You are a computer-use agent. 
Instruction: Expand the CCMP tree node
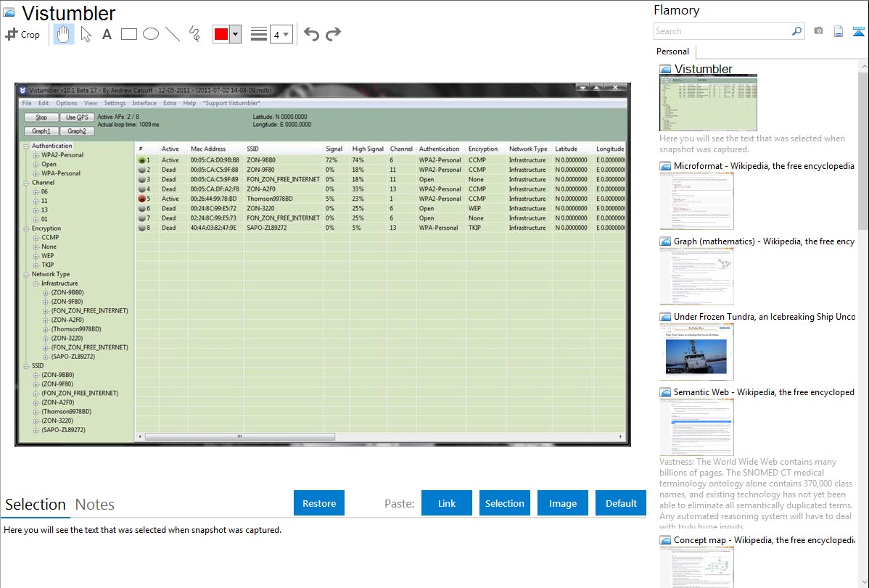[x=36, y=237]
